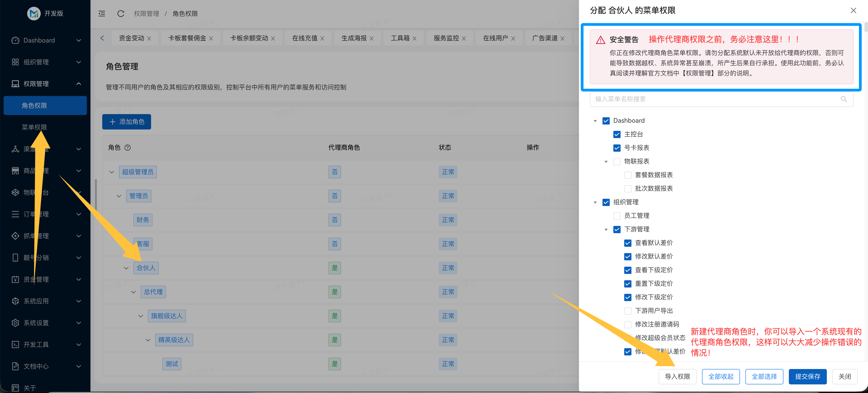Select the 系统设置 gear icon
Viewport: 868px width, 393px height.
click(15, 323)
